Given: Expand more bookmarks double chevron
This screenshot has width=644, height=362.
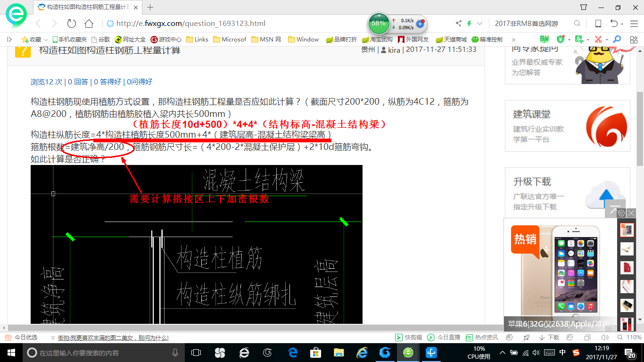Looking at the screenshot, I should pos(513,40).
